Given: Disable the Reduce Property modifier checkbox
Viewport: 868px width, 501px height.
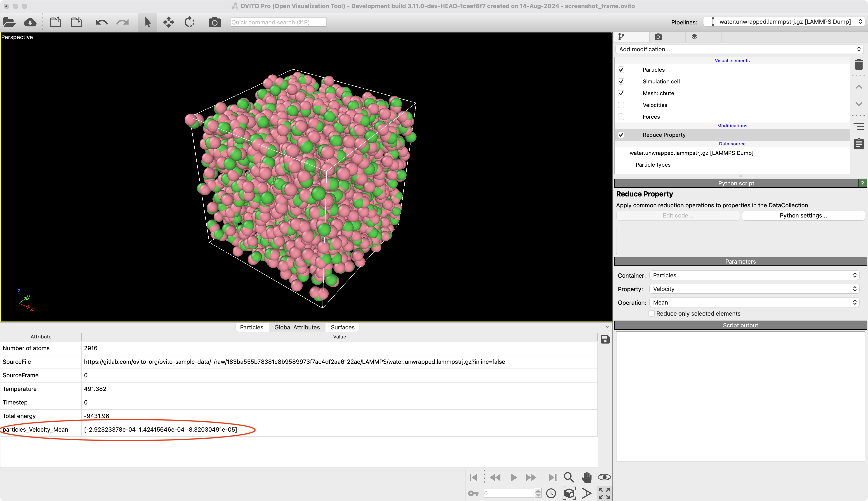Looking at the screenshot, I should point(621,135).
